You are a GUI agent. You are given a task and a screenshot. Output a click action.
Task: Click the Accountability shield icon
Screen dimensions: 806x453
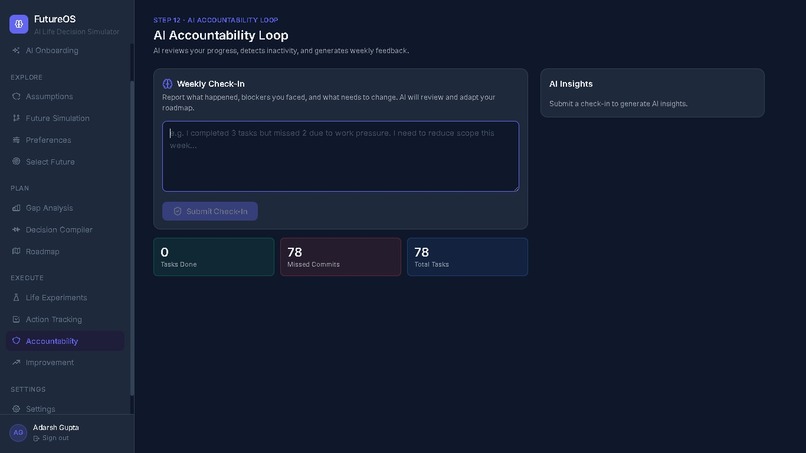(16, 340)
